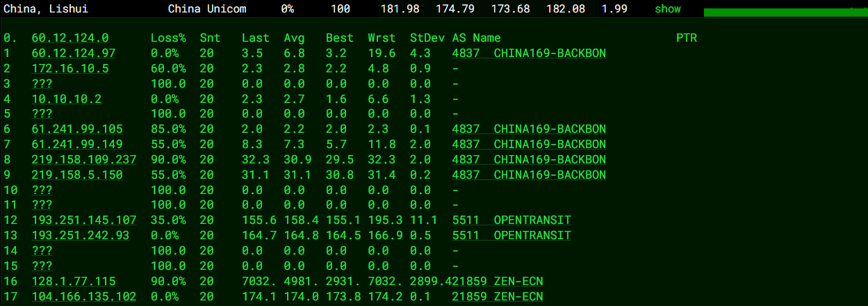Click hop 13 address 193.251.242.93
The height and width of the screenshot is (306, 868).
pos(80,235)
